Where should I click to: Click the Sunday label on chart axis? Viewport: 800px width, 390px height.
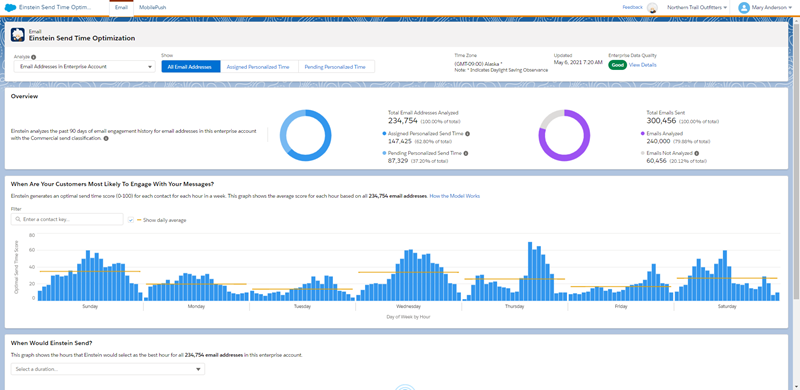[90, 307]
